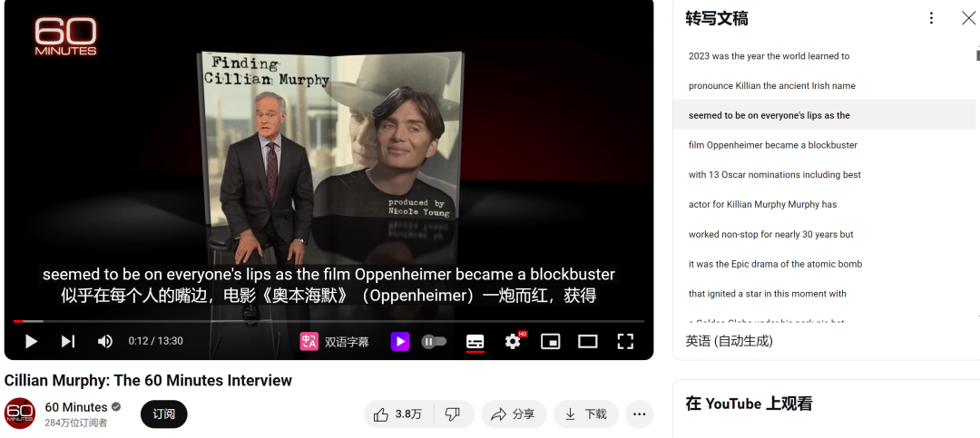The image size is (980, 438).
Task: Toggle the autoplay switch
Action: 435,341
